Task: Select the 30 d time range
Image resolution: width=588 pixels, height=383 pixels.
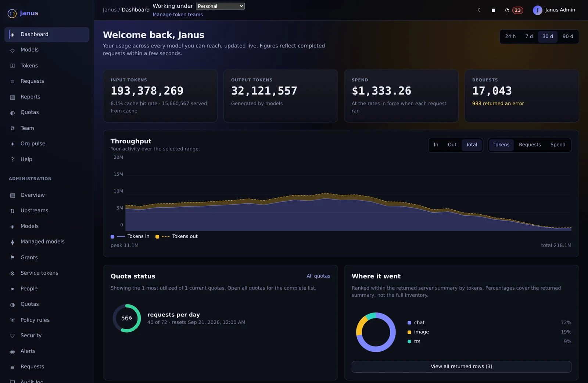Action: tap(548, 36)
